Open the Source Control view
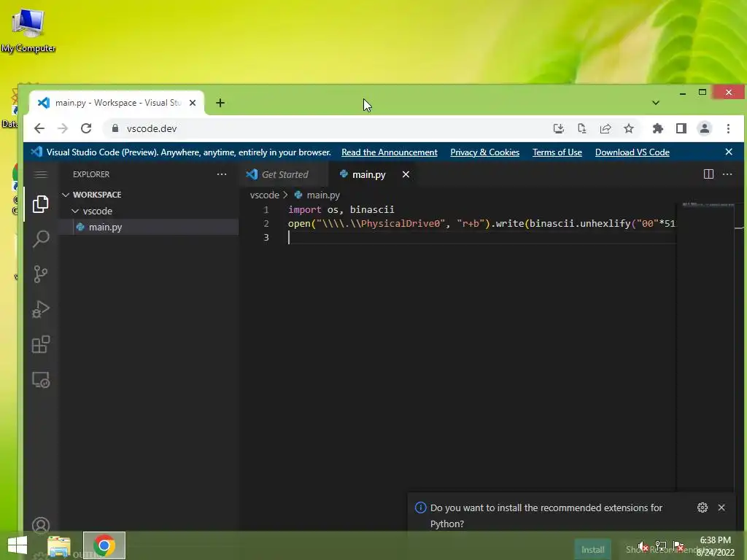 pos(41,274)
